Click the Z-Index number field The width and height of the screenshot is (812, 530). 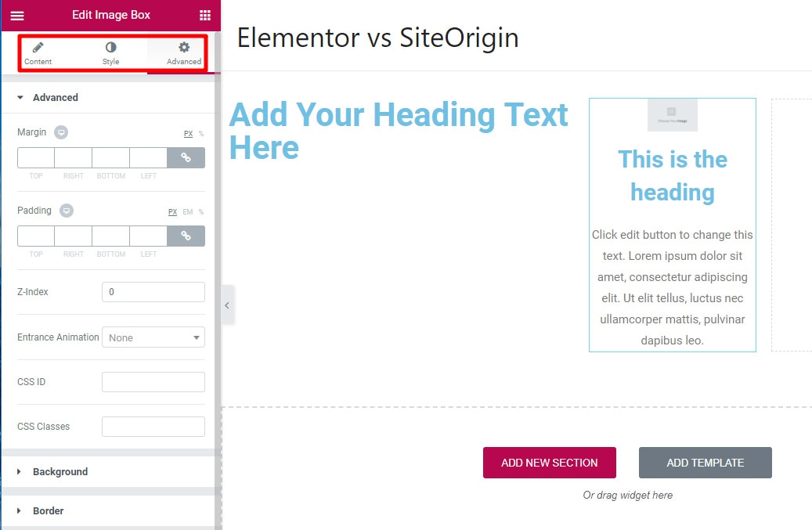point(153,292)
